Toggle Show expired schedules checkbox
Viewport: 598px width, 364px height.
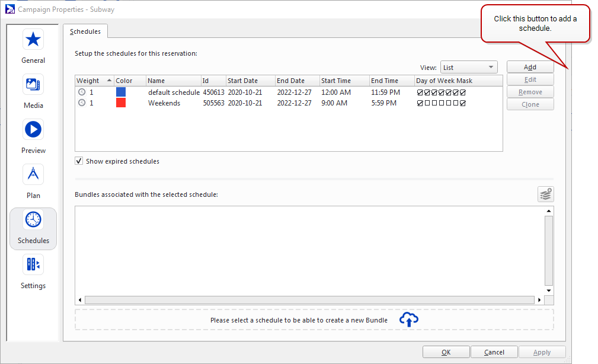(79, 161)
